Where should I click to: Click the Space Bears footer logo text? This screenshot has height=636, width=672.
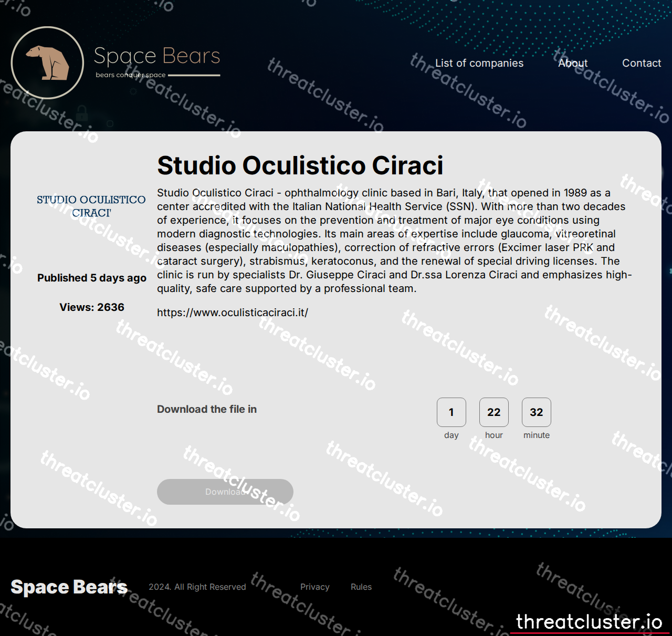pyautogui.click(x=69, y=587)
